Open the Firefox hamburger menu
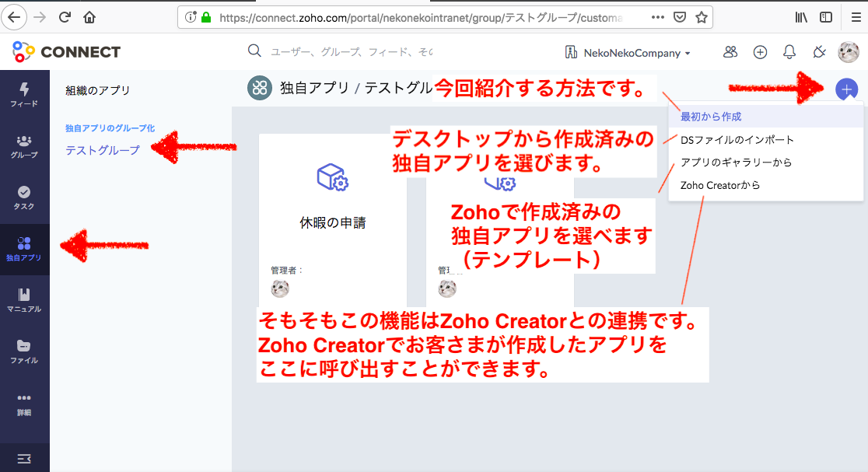 (856, 17)
